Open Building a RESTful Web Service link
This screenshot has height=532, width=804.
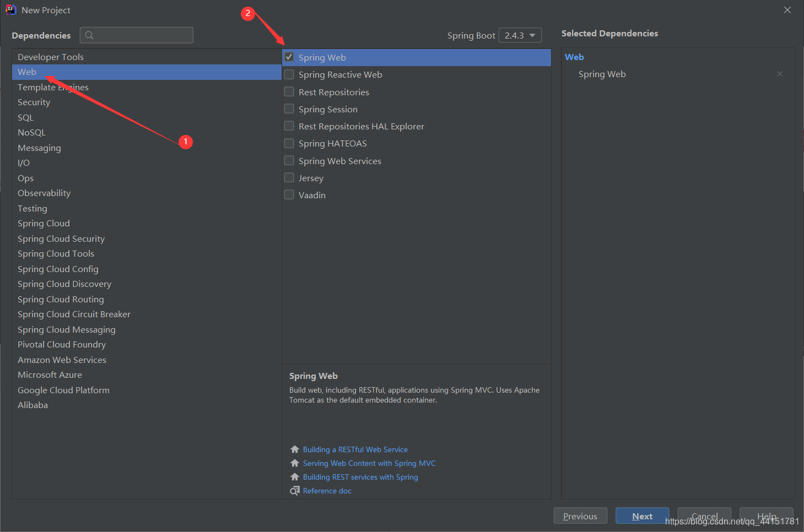355,449
